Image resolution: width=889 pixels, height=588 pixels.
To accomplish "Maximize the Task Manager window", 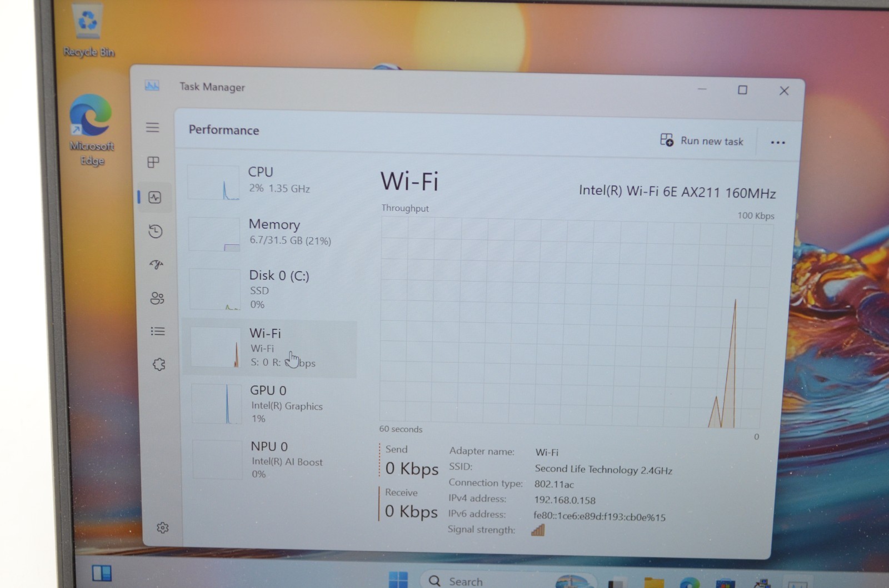I will pos(742,90).
